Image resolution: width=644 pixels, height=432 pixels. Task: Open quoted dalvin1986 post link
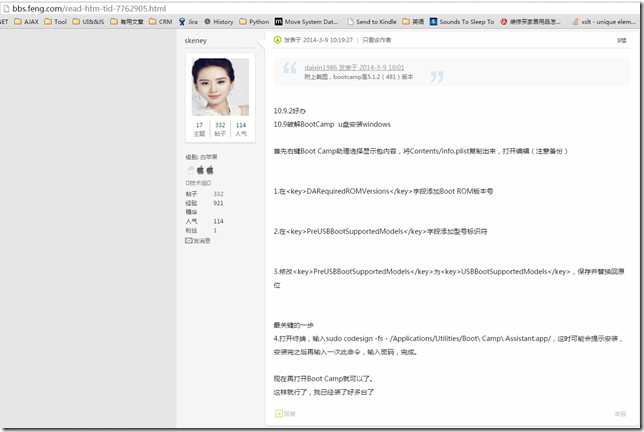354,67
